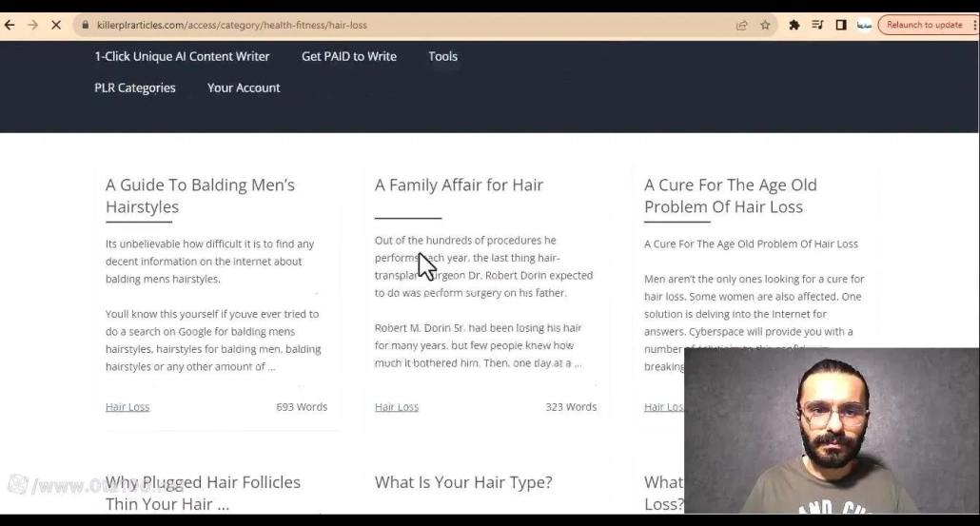Click the browser forward arrow
This screenshot has height=526, width=980.
(x=33, y=25)
